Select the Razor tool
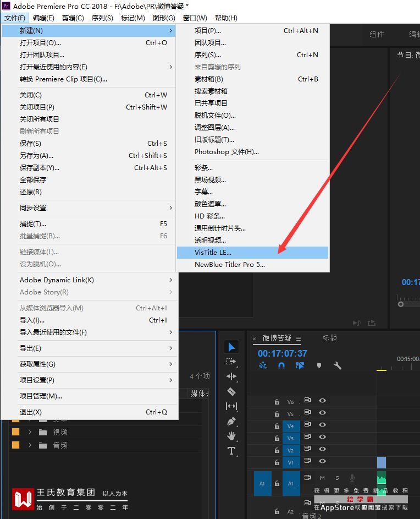 [231, 391]
